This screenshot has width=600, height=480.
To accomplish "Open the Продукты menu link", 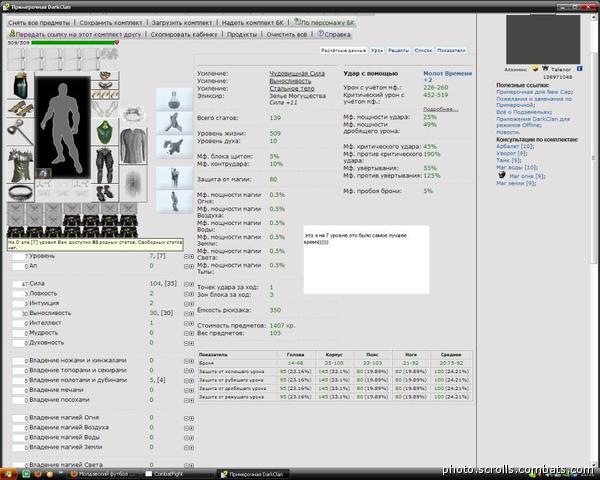I will [x=242, y=34].
